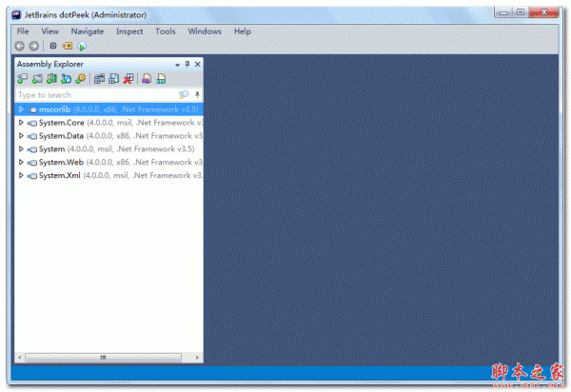Screen dimensions: 571x392
Task: Open the Navigate menu
Action: pos(88,31)
